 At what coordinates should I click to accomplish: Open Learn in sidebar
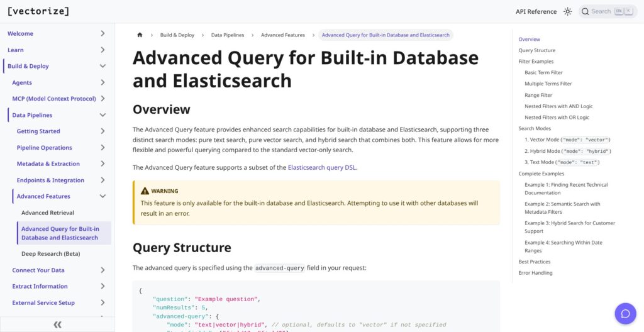coord(16,50)
